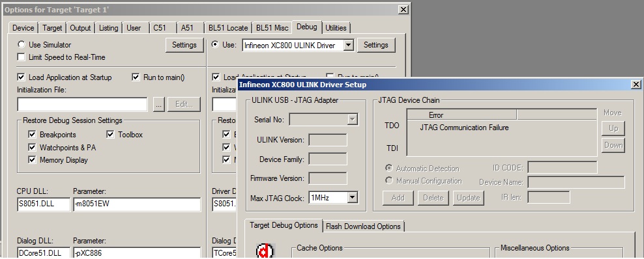Click Settings button next to ULINK driver

point(376,45)
